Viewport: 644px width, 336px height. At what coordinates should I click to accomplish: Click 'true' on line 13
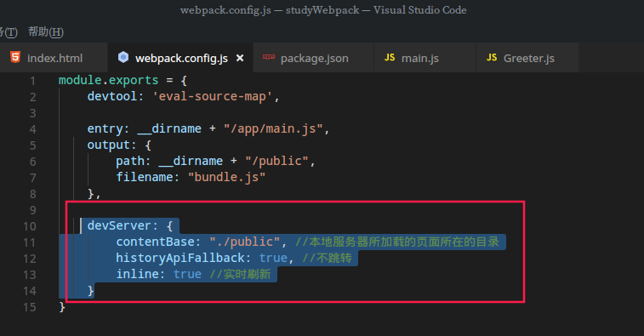(187, 274)
